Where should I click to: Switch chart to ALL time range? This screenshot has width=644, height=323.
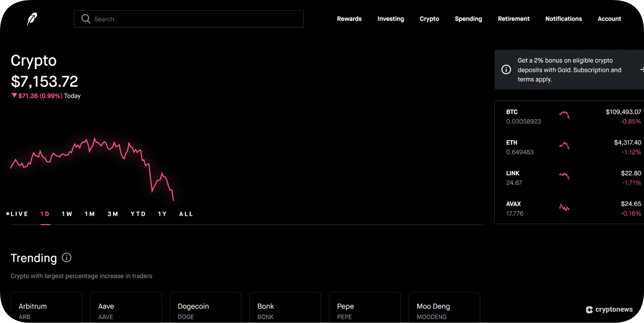coord(186,214)
